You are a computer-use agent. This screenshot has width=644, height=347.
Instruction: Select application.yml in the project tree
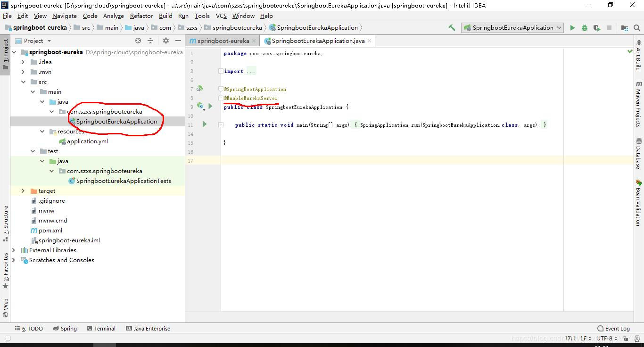(x=87, y=141)
